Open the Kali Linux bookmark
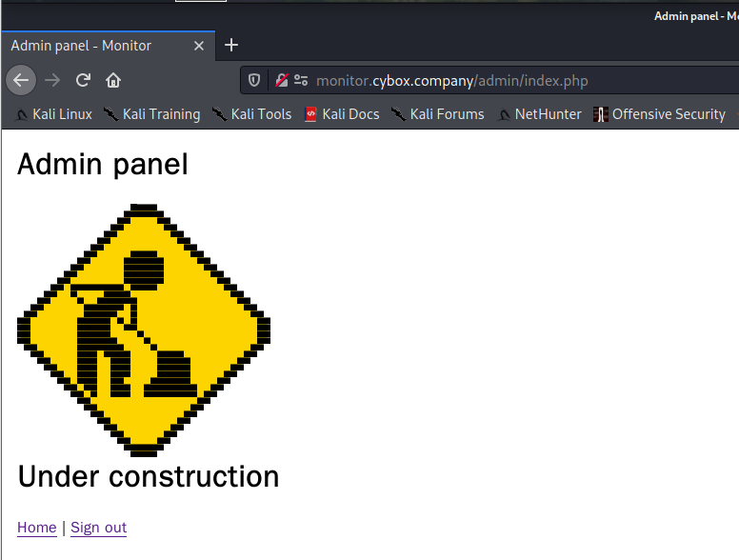 click(53, 114)
